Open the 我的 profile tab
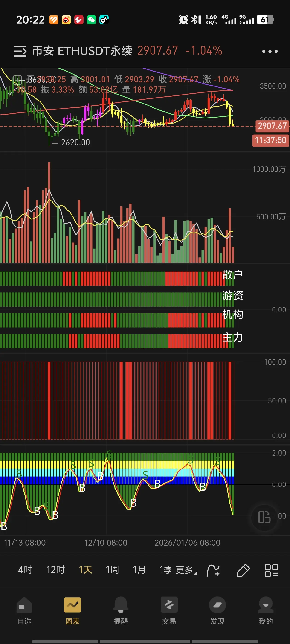This screenshot has height=644, width=290. [266, 611]
